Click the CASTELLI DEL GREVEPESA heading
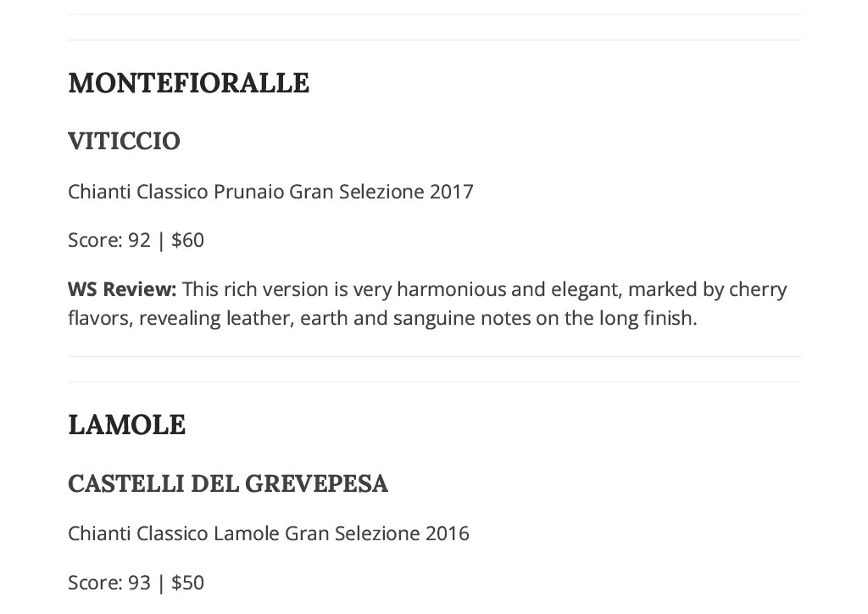868x614 pixels. (x=228, y=483)
